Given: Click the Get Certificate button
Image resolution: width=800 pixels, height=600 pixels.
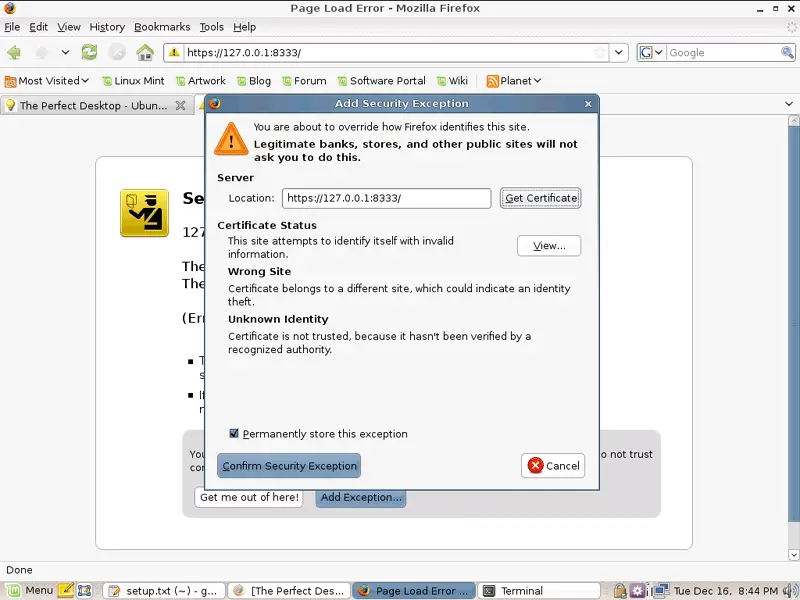Looking at the screenshot, I should (x=540, y=198).
